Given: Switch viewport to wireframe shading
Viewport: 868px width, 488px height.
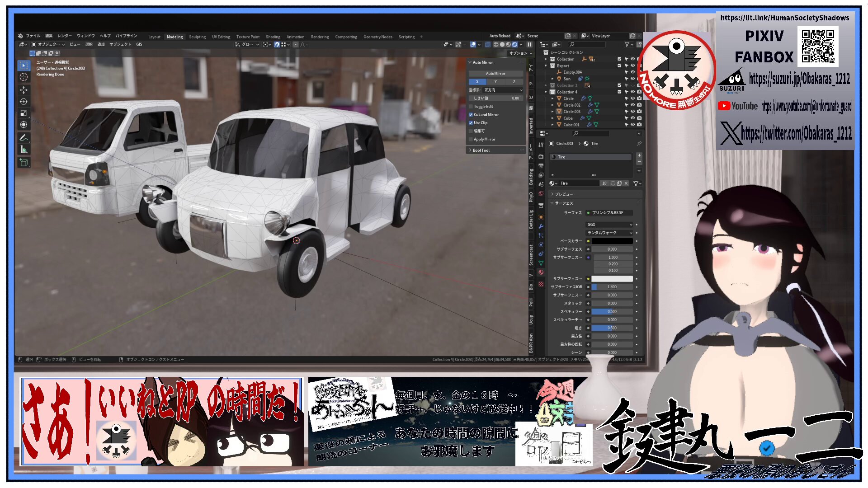Looking at the screenshot, I should coord(496,44).
